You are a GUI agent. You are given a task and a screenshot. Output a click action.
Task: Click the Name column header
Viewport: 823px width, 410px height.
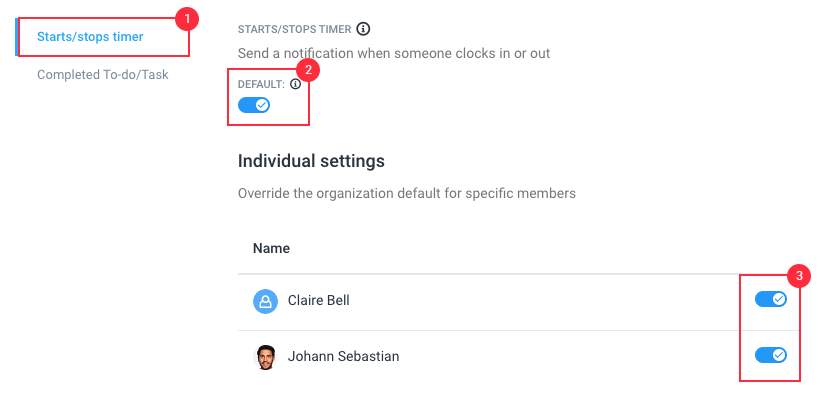[x=271, y=248]
